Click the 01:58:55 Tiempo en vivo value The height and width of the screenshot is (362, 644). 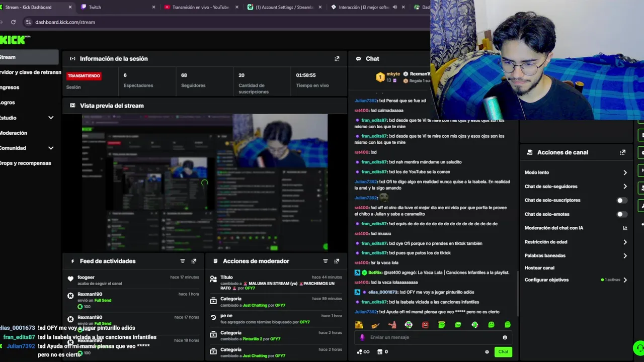306,75
